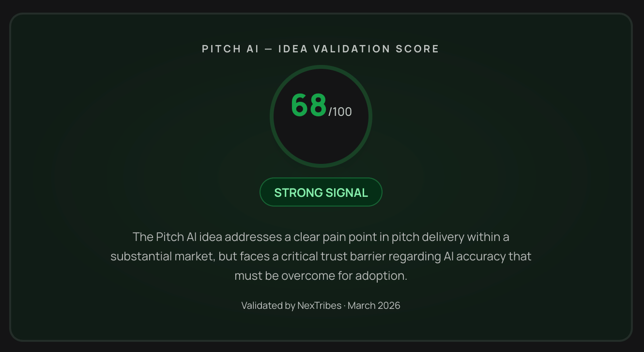Click the 'Validated by' footer text

pos(268,305)
